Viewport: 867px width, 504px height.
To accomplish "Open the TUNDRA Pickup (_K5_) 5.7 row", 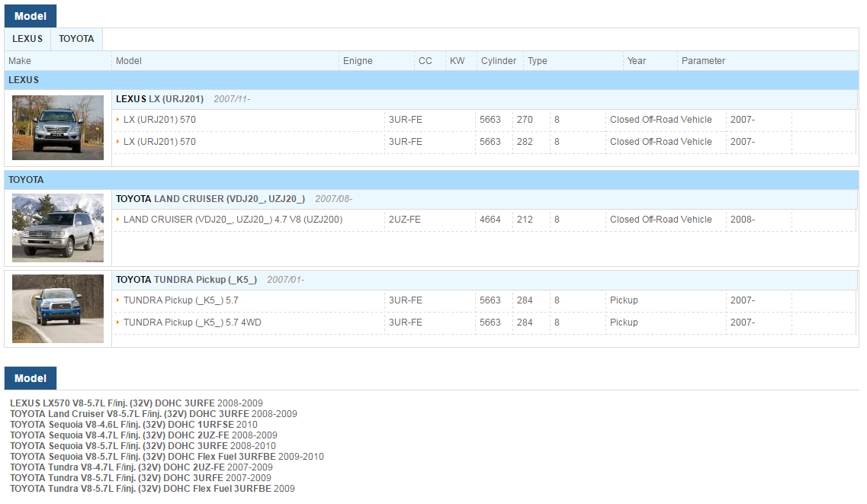I will tap(484, 300).
